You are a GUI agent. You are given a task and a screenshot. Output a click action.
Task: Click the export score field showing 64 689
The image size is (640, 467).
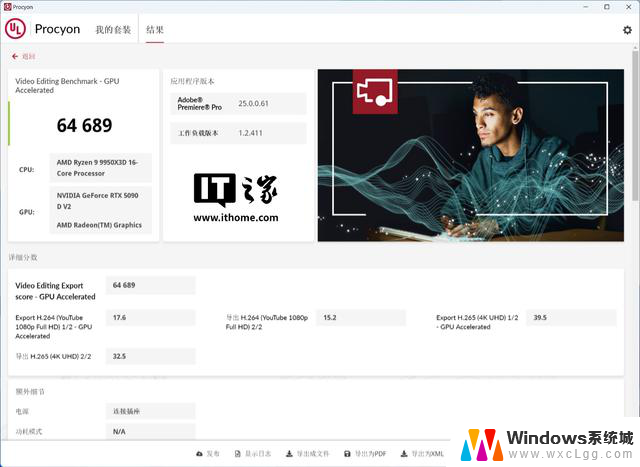[151, 285]
